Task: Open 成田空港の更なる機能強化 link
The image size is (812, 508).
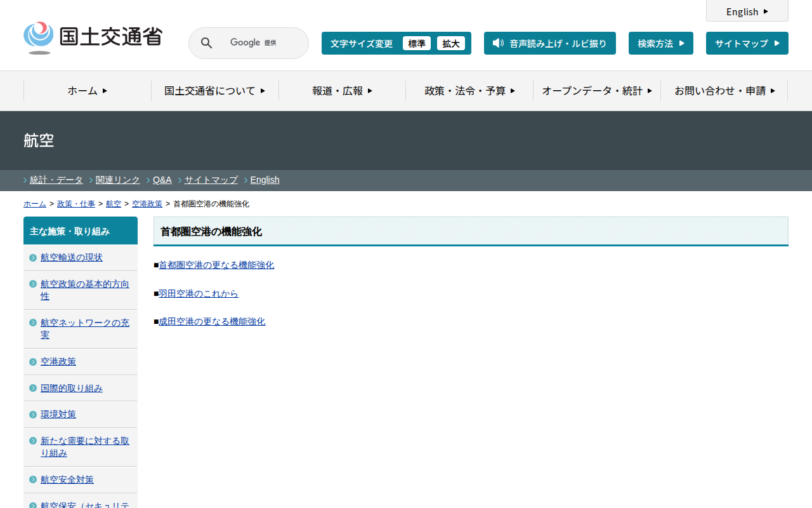Action: coord(212,321)
